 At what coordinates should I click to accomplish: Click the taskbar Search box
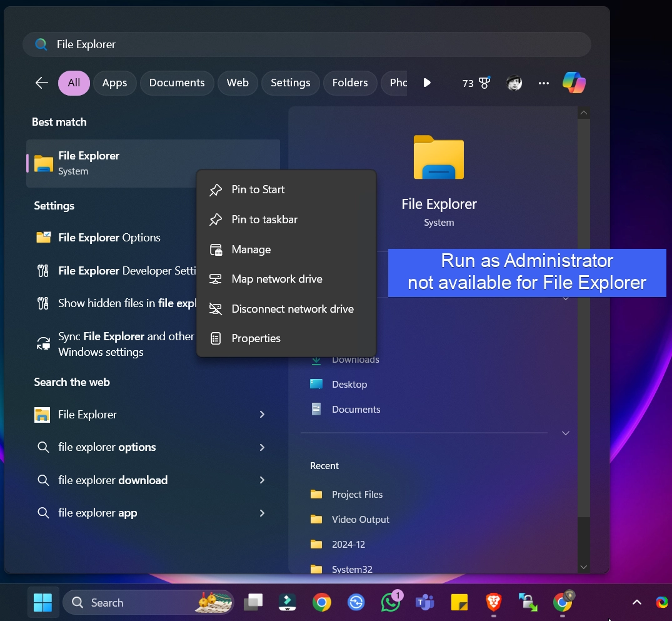148,603
